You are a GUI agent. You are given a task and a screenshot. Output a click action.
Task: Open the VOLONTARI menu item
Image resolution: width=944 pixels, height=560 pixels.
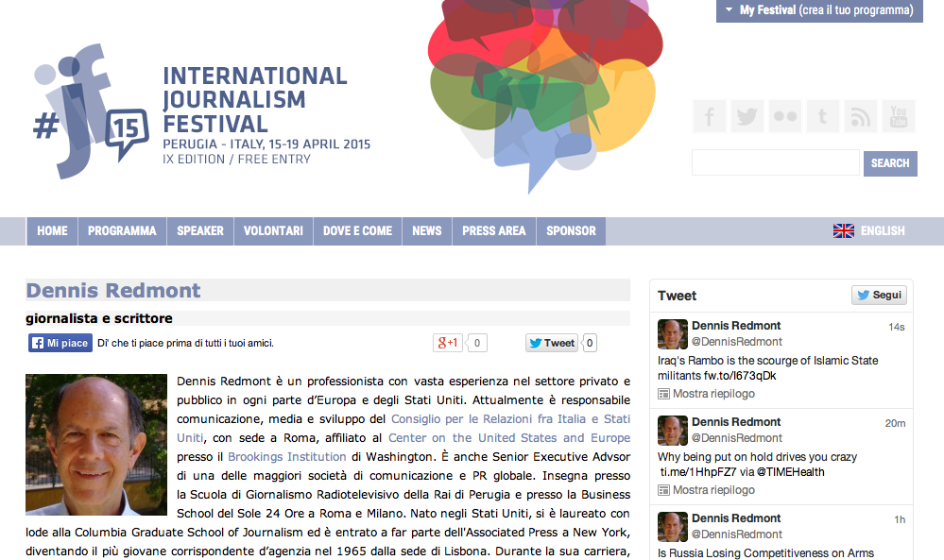(273, 231)
